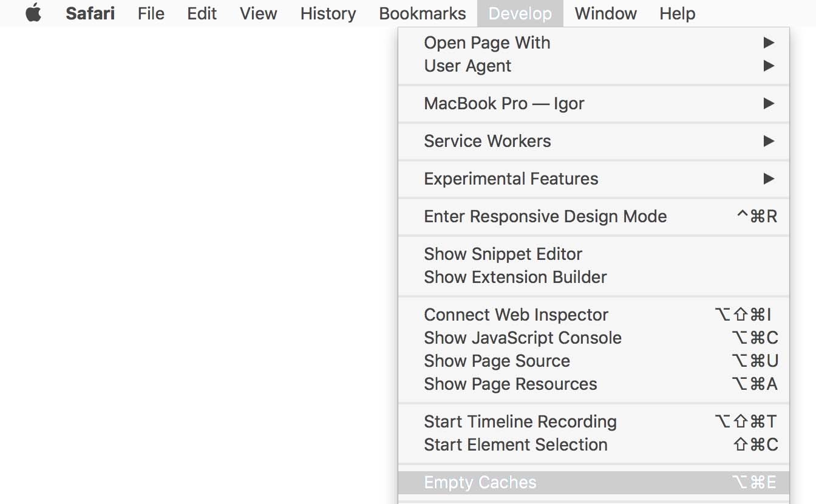Start a Timeline Recording

520,421
